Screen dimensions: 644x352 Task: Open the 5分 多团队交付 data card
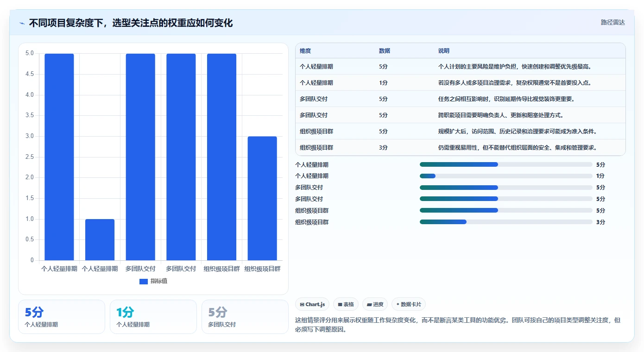coord(245,317)
